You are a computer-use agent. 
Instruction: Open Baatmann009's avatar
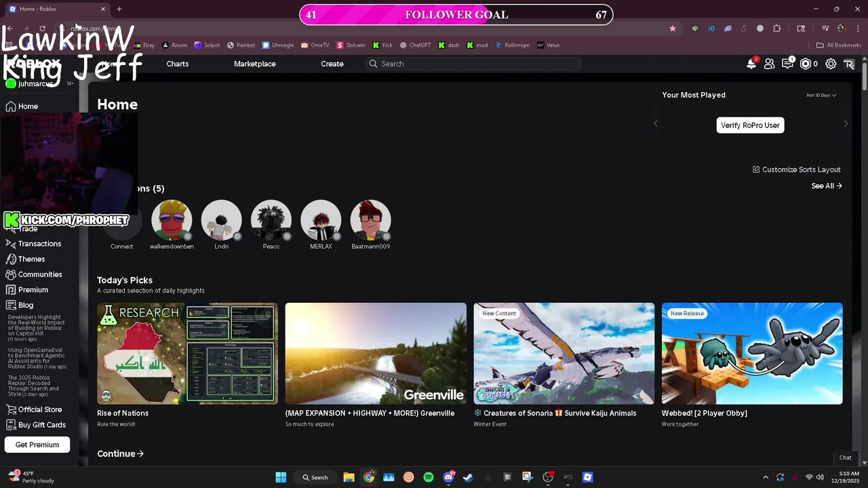pos(370,220)
